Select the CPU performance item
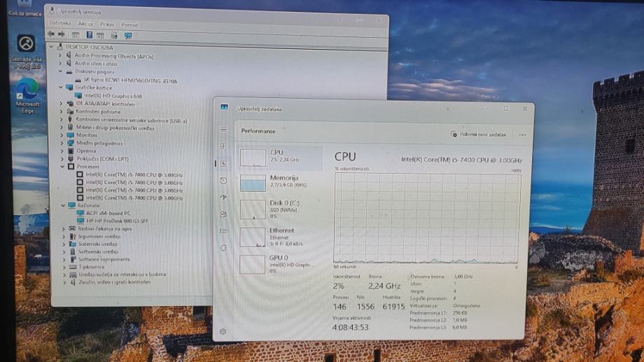This screenshot has width=644, height=362. tap(281, 158)
